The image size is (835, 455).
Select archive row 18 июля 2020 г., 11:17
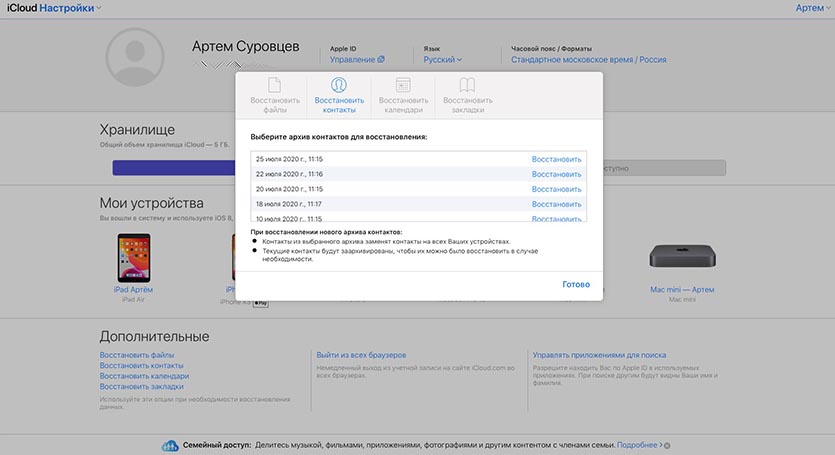coord(419,204)
